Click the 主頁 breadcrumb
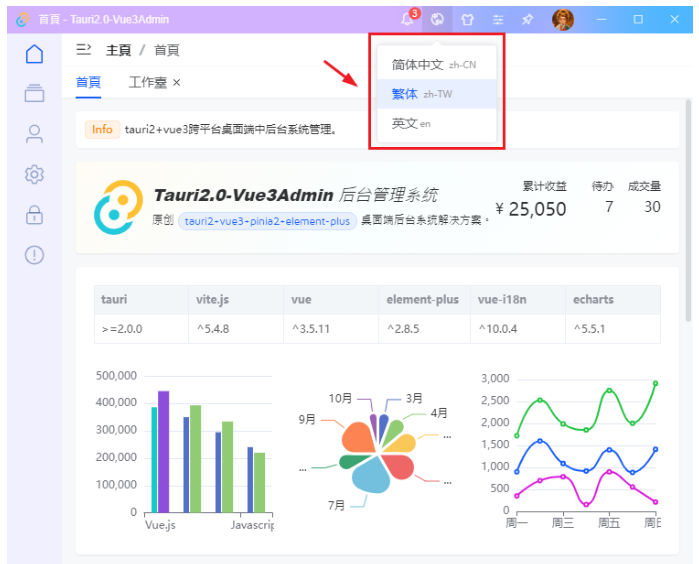The image size is (699, 564). coord(118,50)
